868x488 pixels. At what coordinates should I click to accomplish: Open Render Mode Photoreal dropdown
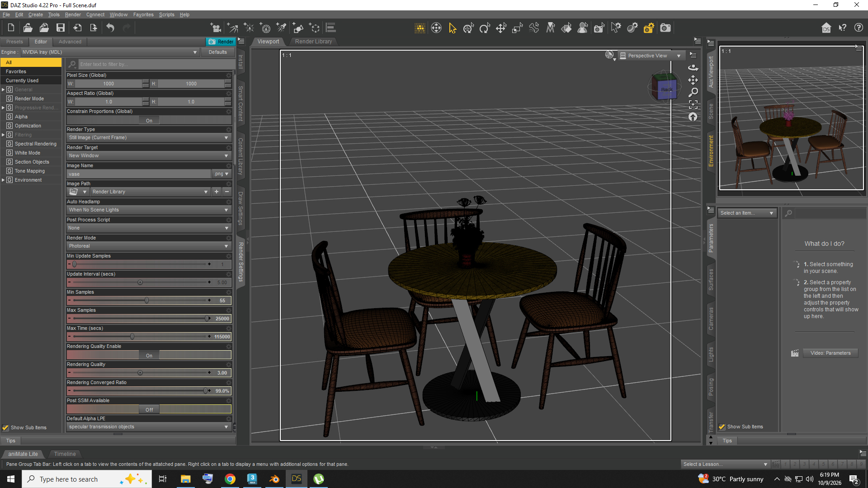point(149,246)
